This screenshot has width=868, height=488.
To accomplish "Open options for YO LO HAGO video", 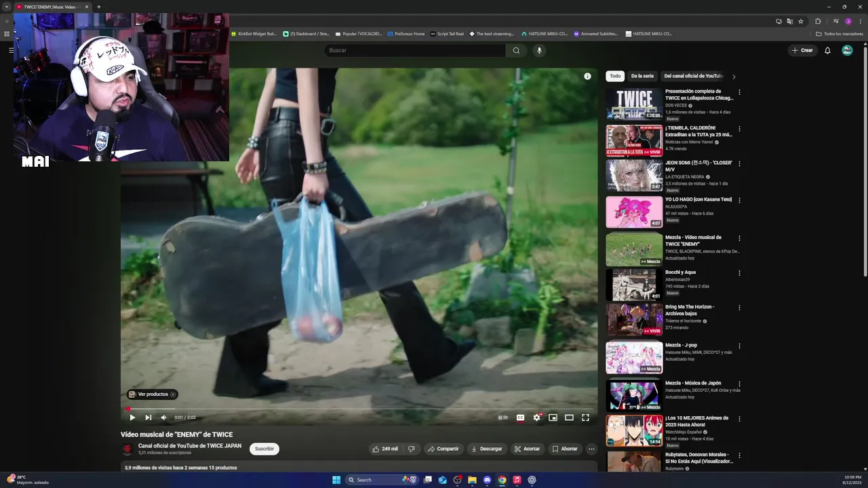I will (x=739, y=201).
